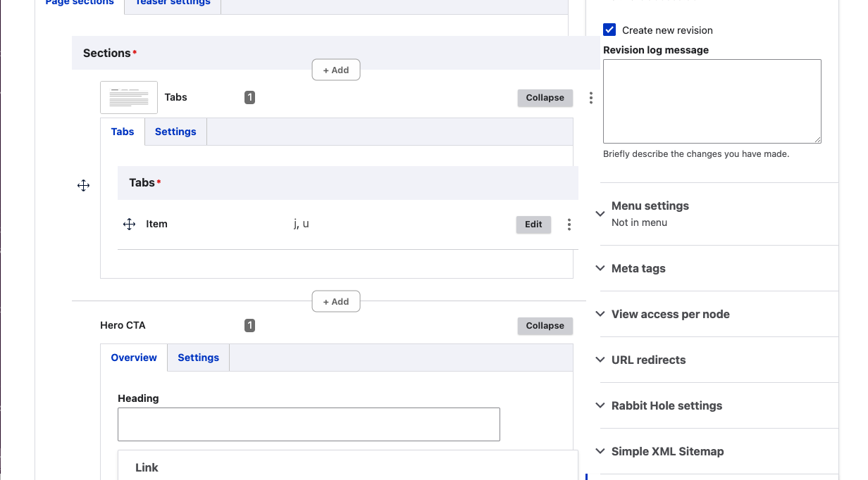Grab the drag handle beside Tabs section
The height and width of the screenshot is (480, 868).
pos(83,186)
